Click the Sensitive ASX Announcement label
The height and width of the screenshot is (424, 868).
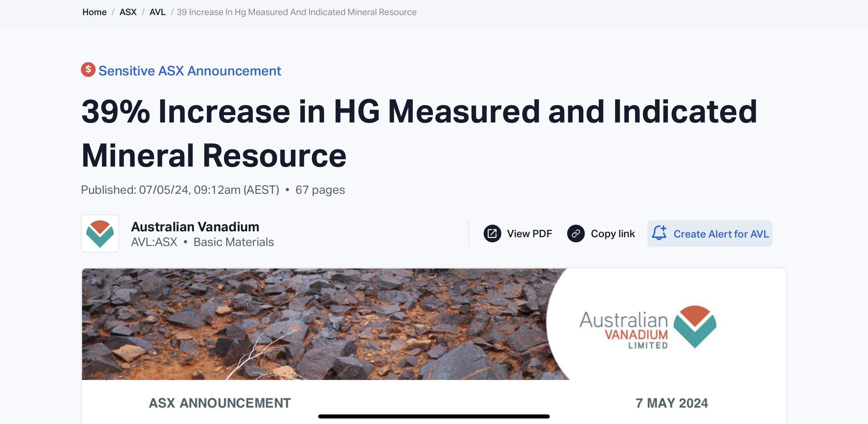(x=190, y=71)
